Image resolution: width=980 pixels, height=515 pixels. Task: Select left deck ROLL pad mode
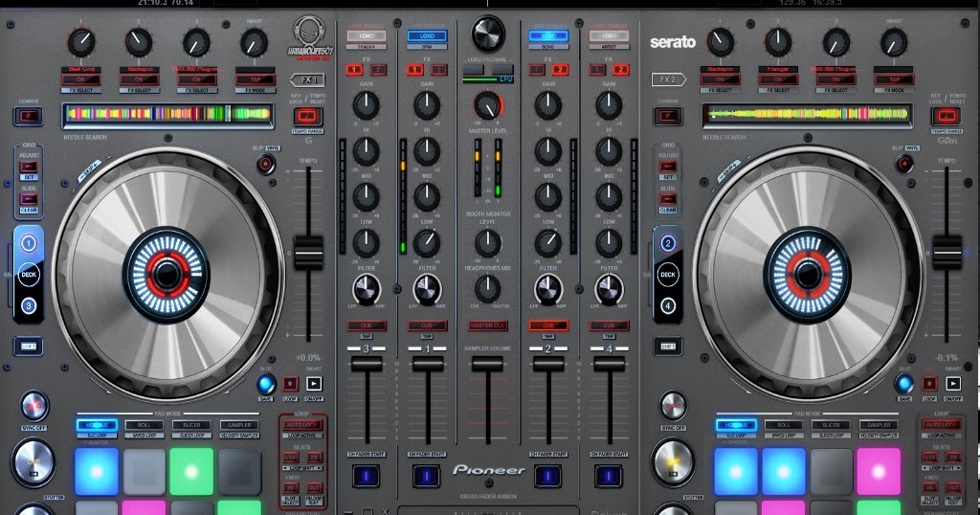pyautogui.click(x=144, y=426)
